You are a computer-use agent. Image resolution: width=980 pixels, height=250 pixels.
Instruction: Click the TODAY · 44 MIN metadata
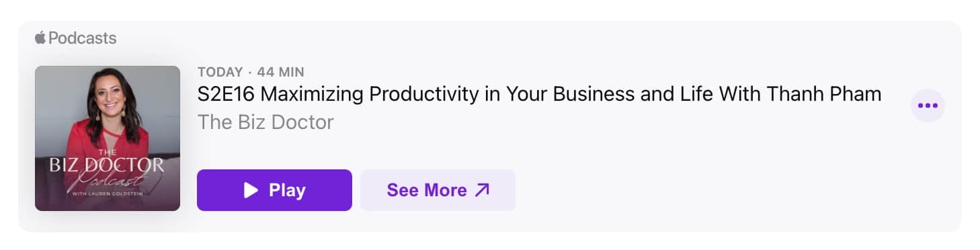click(x=251, y=72)
